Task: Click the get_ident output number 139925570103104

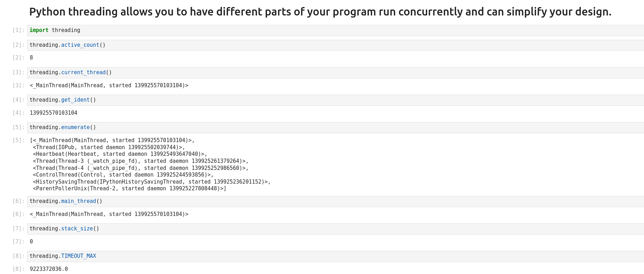Action: point(53,113)
